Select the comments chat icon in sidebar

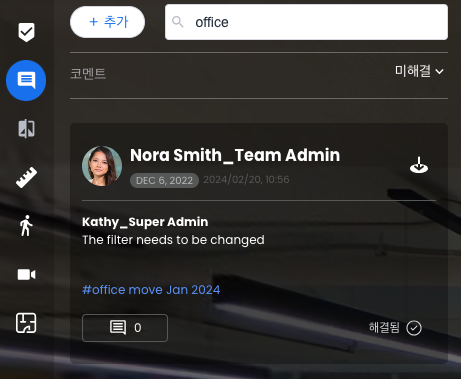click(x=26, y=80)
